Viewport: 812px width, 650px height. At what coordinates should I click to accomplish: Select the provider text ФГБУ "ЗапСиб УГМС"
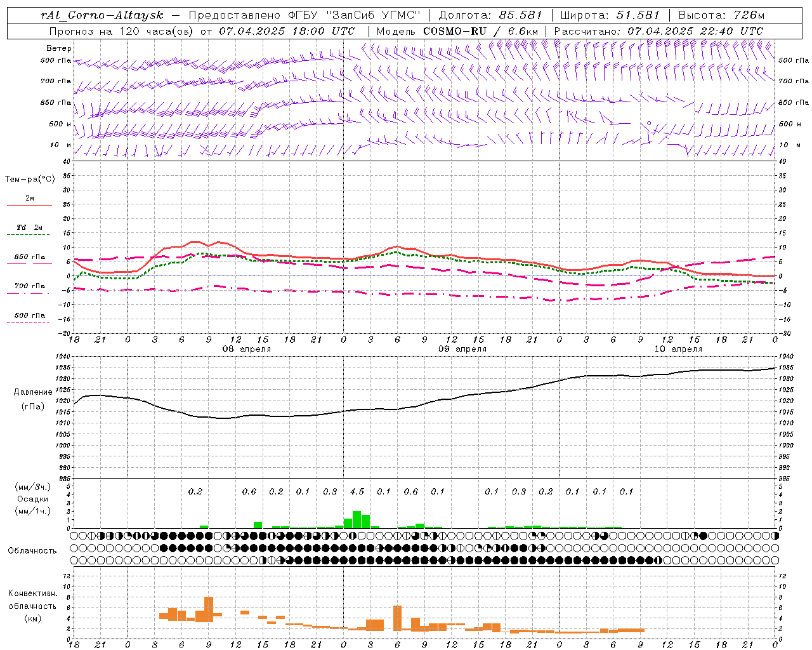pyautogui.click(x=355, y=15)
